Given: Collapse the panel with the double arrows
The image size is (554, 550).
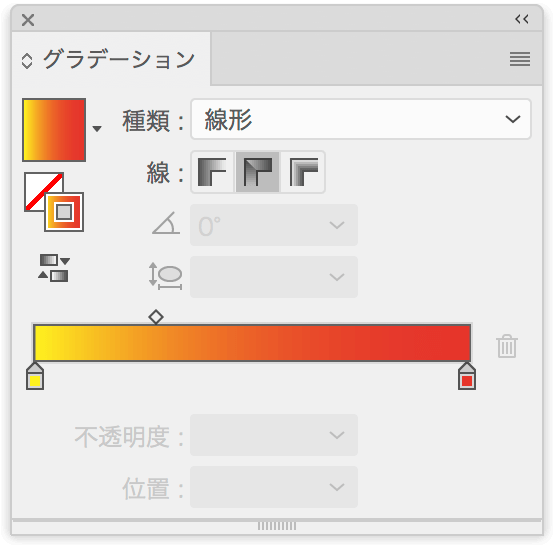Looking at the screenshot, I should pyautogui.click(x=522, y=19).
